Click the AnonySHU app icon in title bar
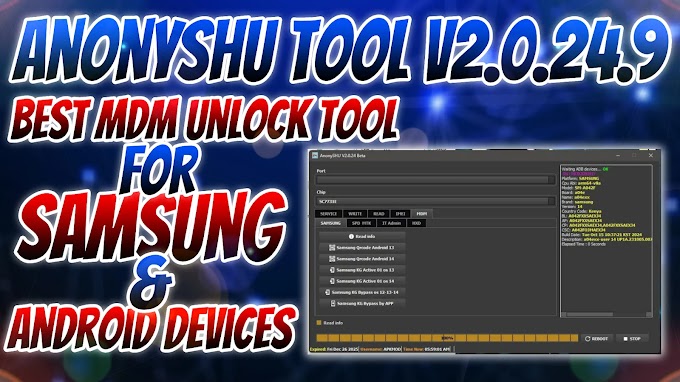Image resolution: width=680 pixels, height=382 pixels. tap(315, 155)
